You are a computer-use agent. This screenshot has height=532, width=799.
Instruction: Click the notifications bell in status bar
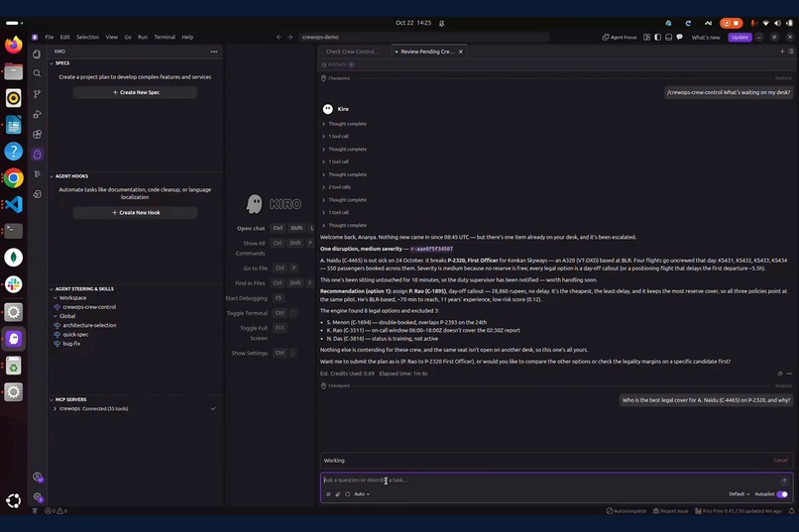tap(791, 510)
